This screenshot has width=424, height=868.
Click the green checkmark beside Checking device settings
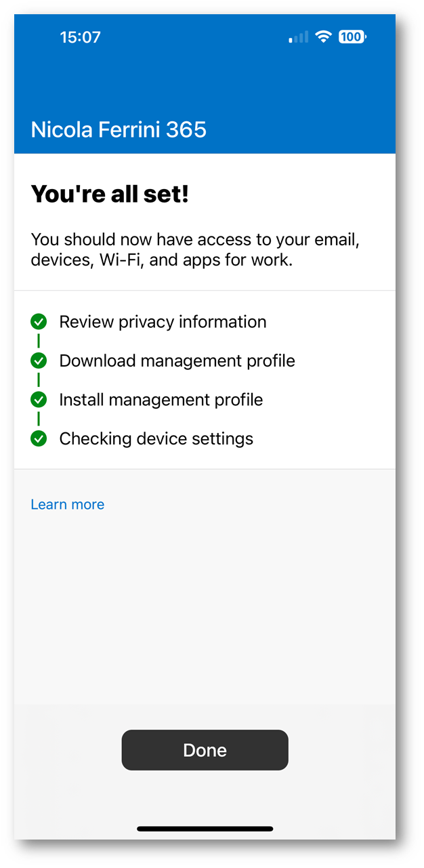(x=39, y=438)
